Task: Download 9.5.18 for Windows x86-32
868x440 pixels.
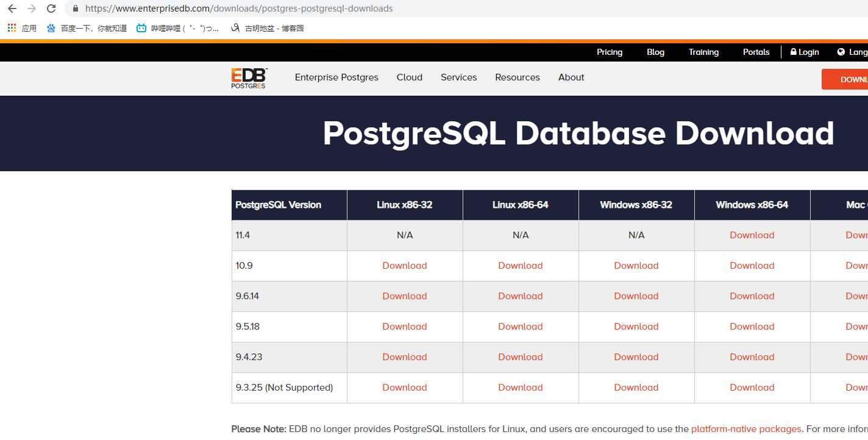Action: (636, 327)
